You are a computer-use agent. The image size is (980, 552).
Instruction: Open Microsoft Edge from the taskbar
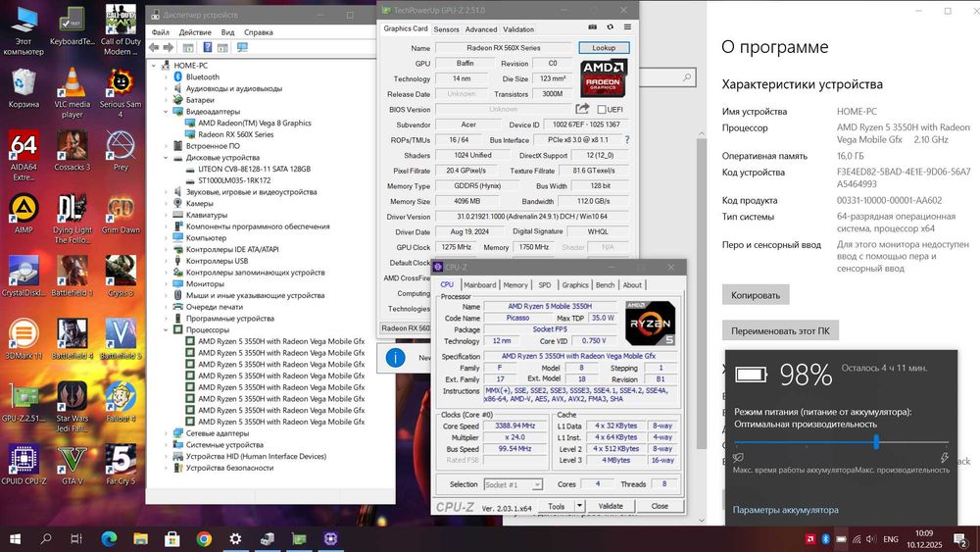109,538
